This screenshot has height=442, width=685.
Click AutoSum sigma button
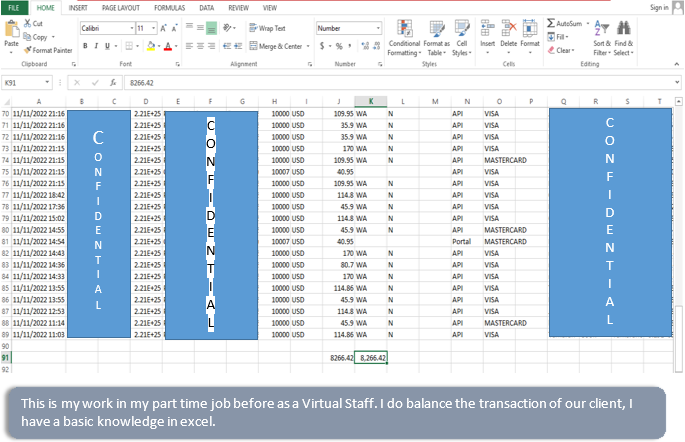pyautogui.click(x=564, y=24)
